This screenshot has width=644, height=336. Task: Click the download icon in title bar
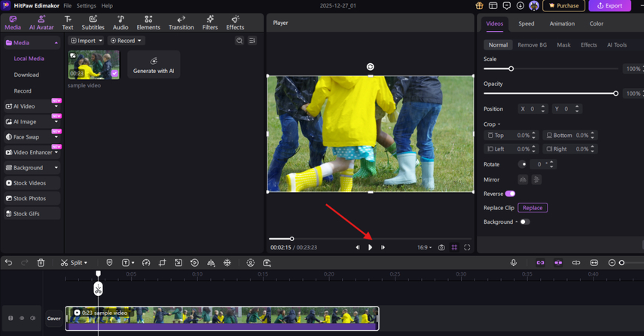coord(520,6)
